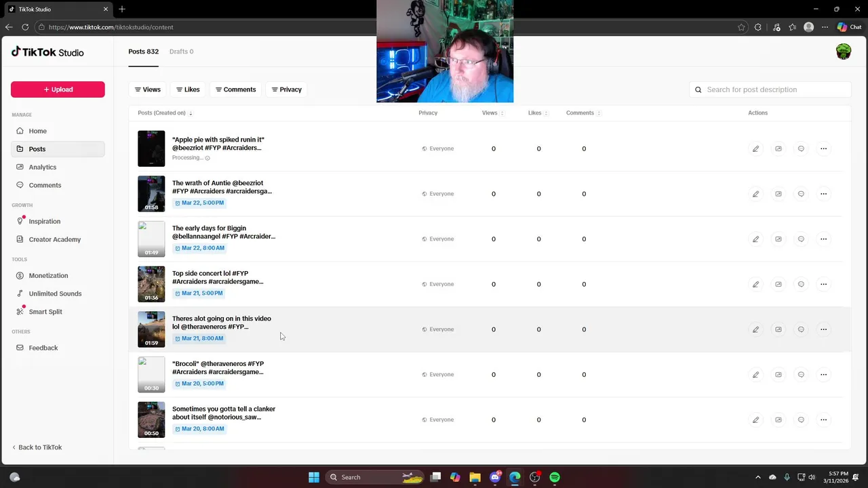Open more options for "Brocoli" post

[x=823, y=374]
